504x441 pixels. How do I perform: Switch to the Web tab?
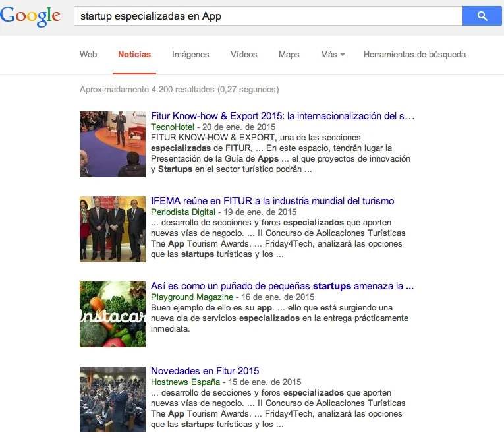coord(88,54)
